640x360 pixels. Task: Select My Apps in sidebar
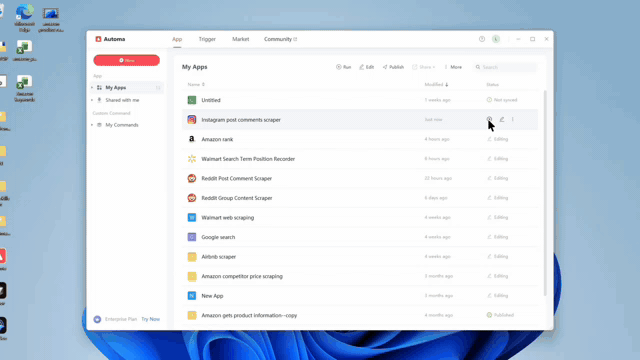127,88
